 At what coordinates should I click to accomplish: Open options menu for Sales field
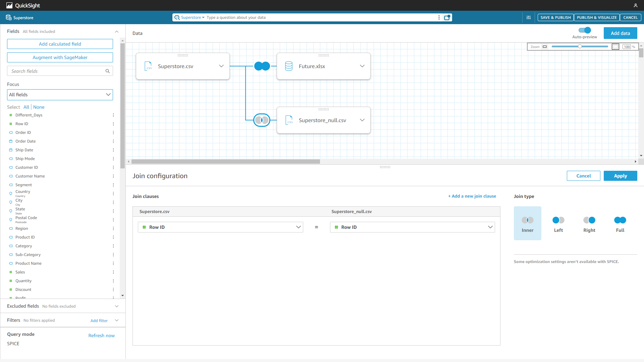[113, 272]
